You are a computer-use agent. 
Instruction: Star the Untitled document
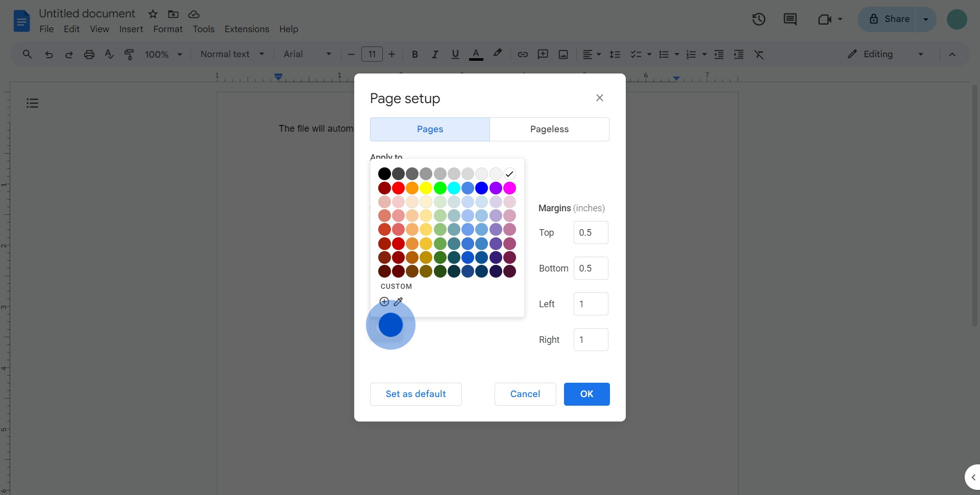(x=153, y=14)
